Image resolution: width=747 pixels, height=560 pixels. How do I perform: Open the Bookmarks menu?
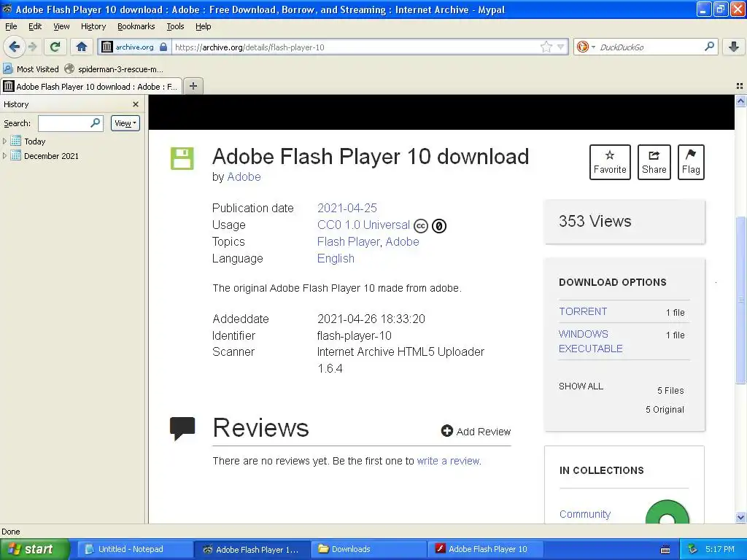pyautogui.click(x=136, y=26)
